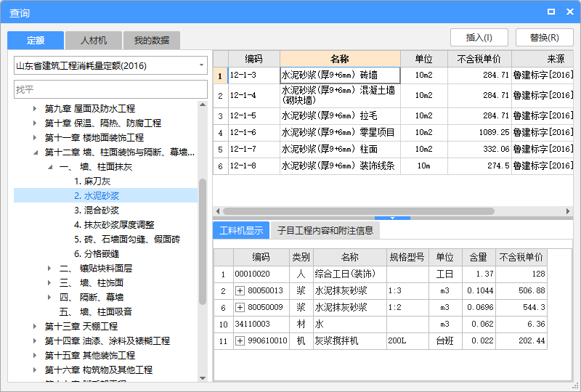Image resolution: width=581 pixels, height=392 pixels.
Task: Click the 含量 value 0.1044
Action: click(x=479, y=291)
